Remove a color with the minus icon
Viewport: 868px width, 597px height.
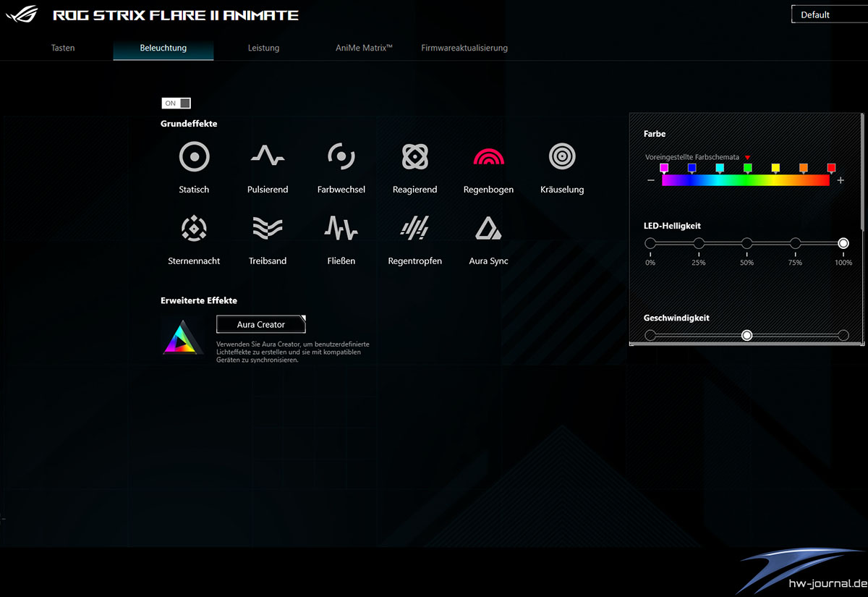click(x=651, y=180)
